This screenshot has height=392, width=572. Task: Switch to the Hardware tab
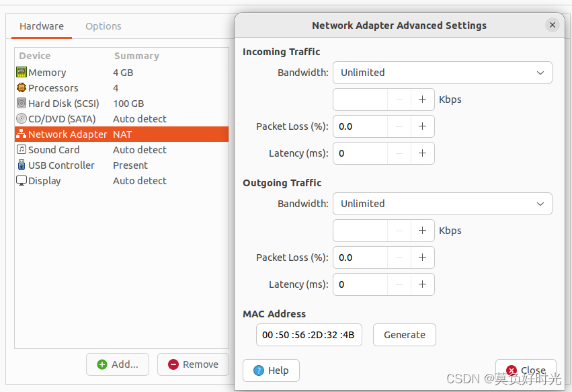pos(41,26)
